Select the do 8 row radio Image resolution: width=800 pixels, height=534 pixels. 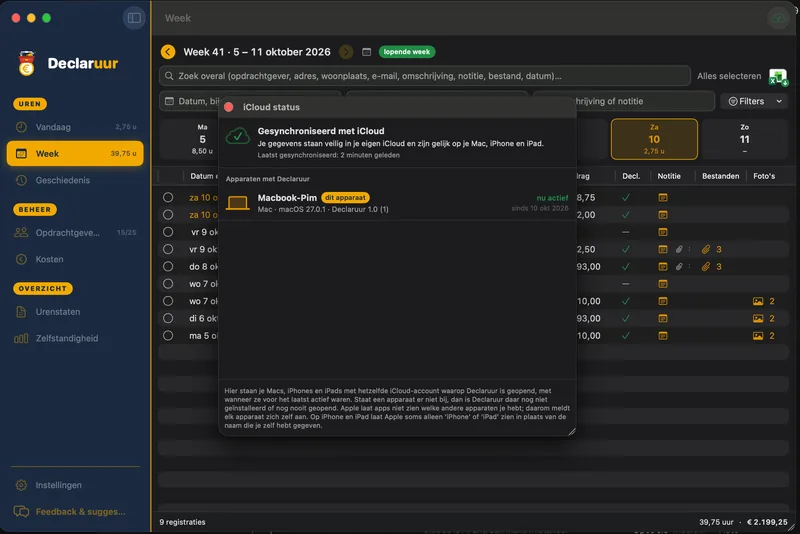(x=168, y=267)
